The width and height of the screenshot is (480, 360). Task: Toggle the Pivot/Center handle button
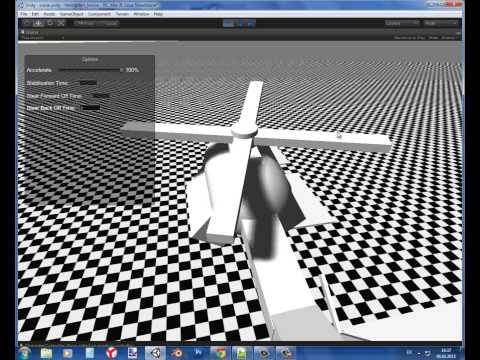pos(85,23)
